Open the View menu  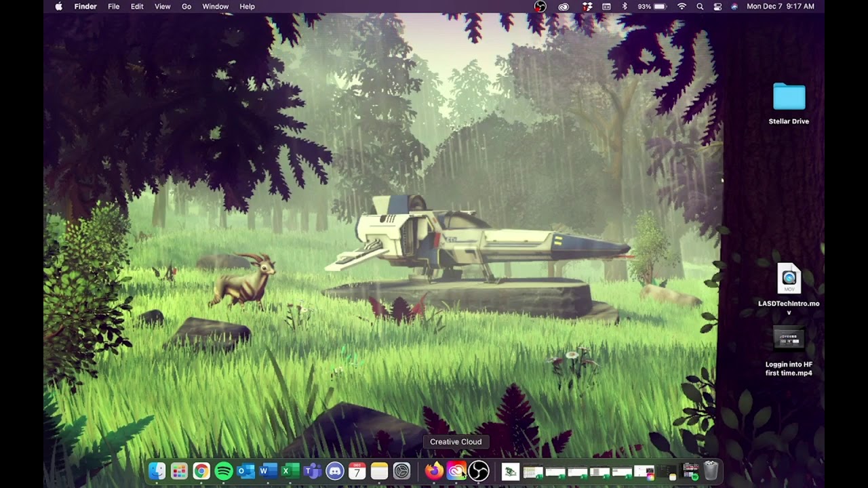(x=163, y=6)
